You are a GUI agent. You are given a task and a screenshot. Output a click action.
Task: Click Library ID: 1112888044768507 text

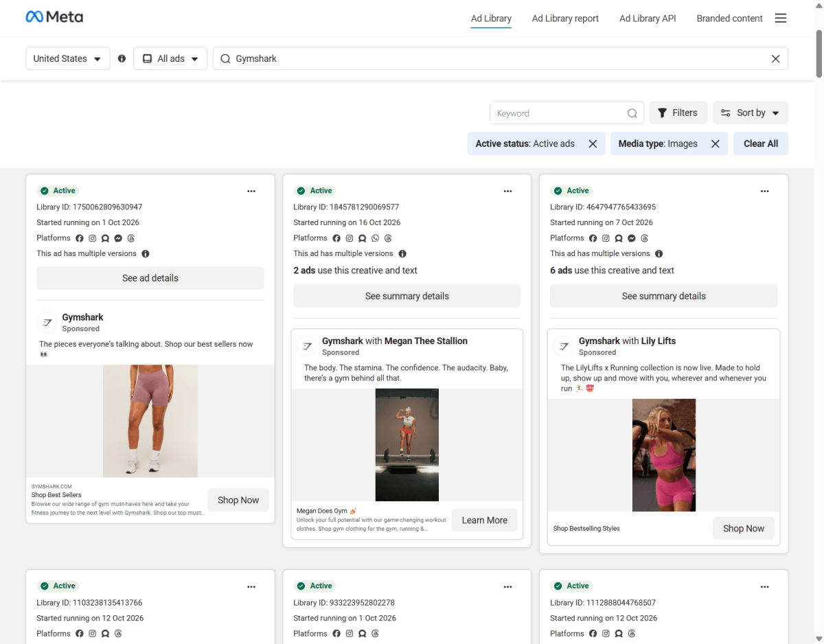click(603, 603)
